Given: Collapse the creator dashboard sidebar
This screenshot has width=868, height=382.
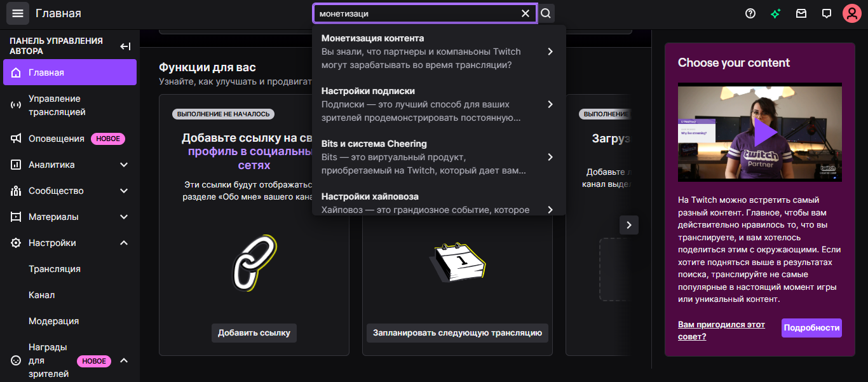Looking at the screenshot, I should coord(125,46).
